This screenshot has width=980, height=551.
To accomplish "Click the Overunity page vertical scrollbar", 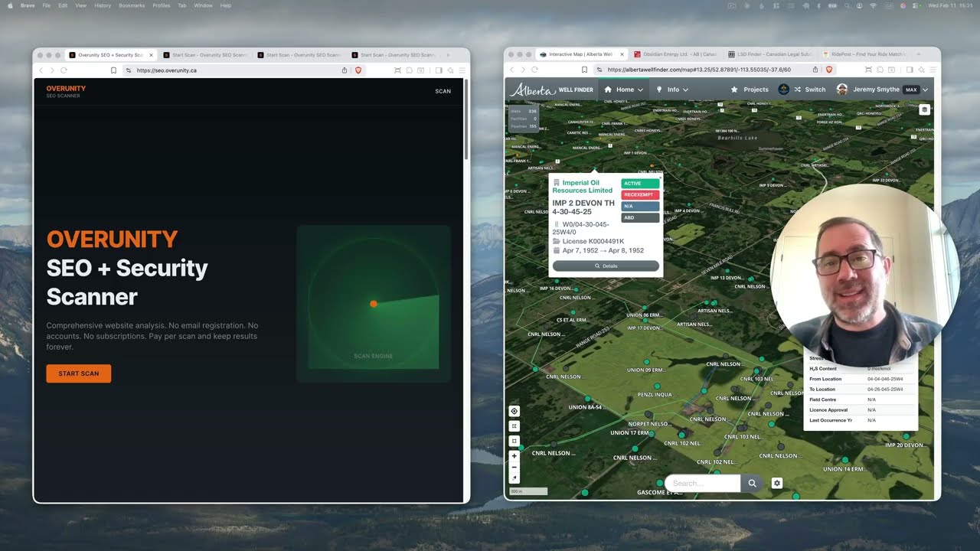I will pos(465,119).
